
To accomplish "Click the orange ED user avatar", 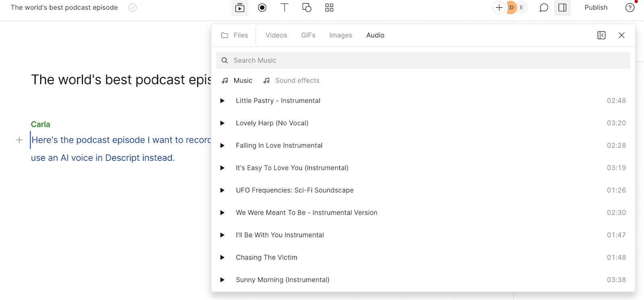I will click(511, 8).
